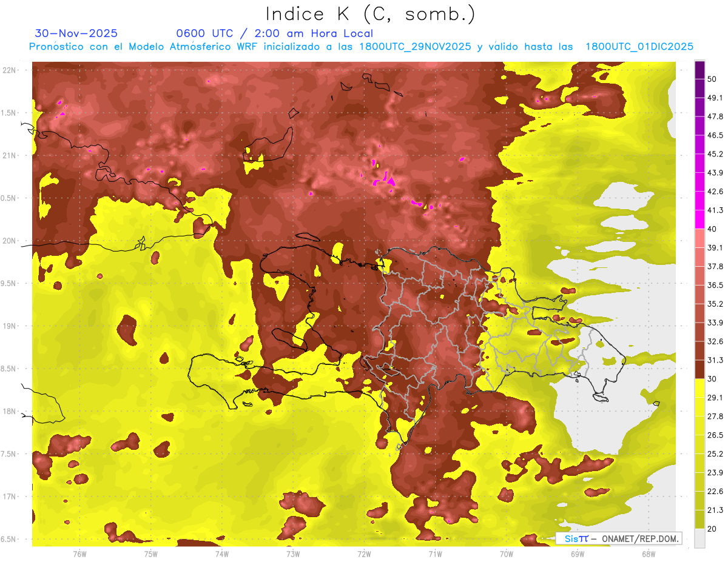Click the 74W longitude label
Screen dimensions: 728x562
pos(222,554)
